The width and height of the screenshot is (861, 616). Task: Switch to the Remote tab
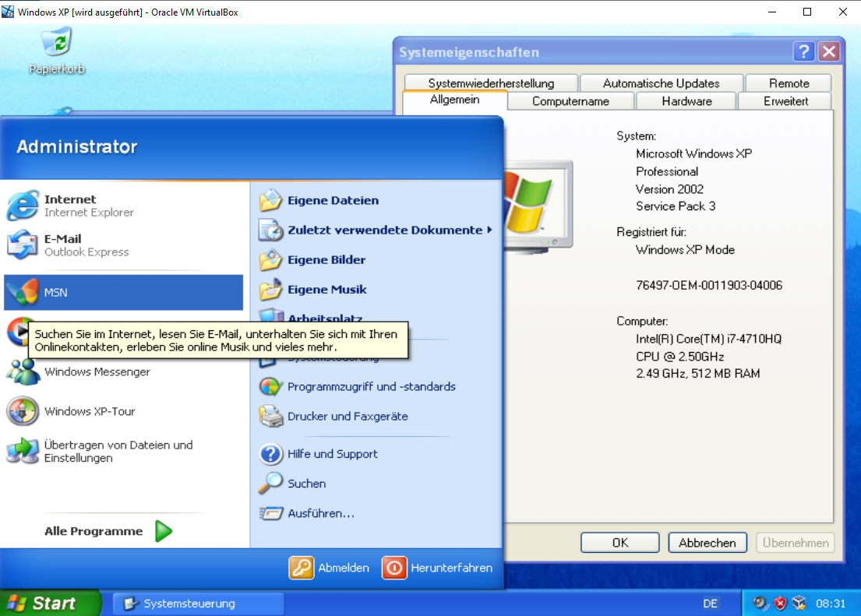(789, 83)
